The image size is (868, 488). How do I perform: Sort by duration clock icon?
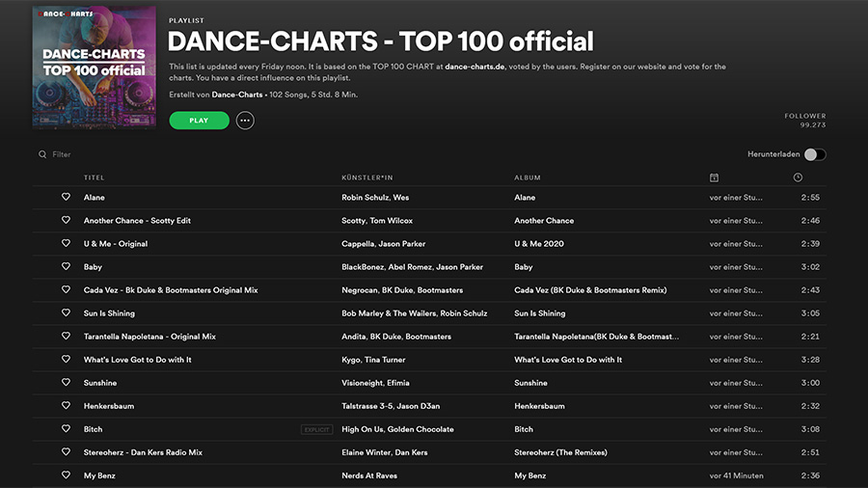click(798, 177)
